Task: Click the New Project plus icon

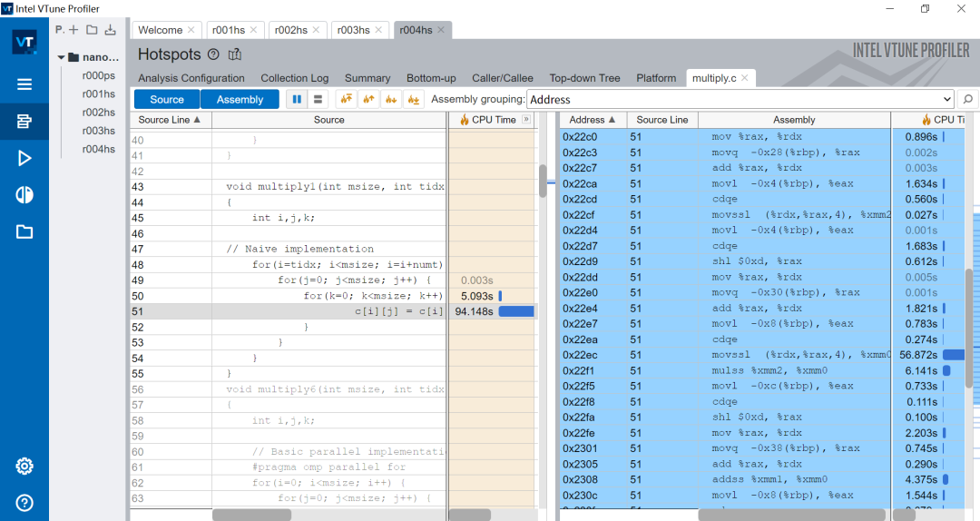Action: click(73, 29)
